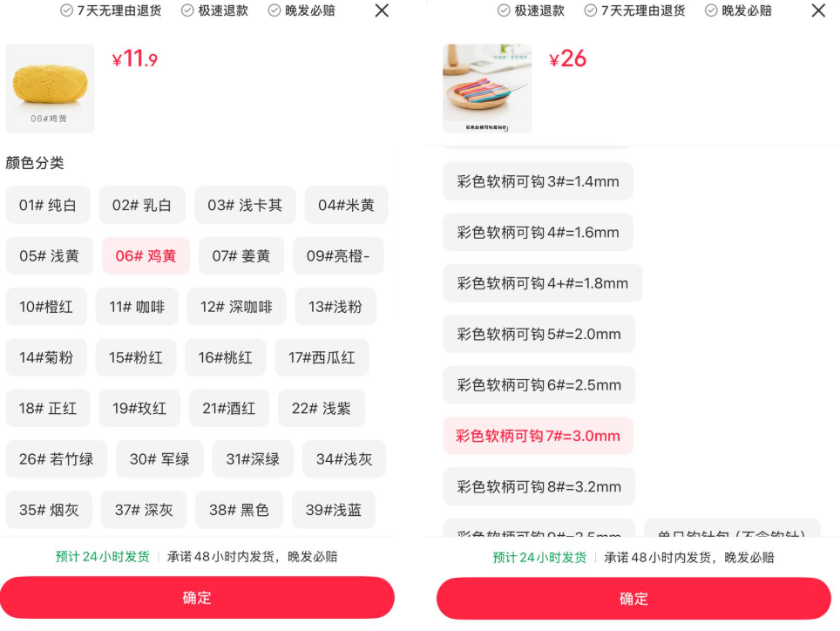Image resolution: width=840 pixels, height=631 pixels.
Task: Close the right crochet hook popup
Action: [x=818, y=10]
